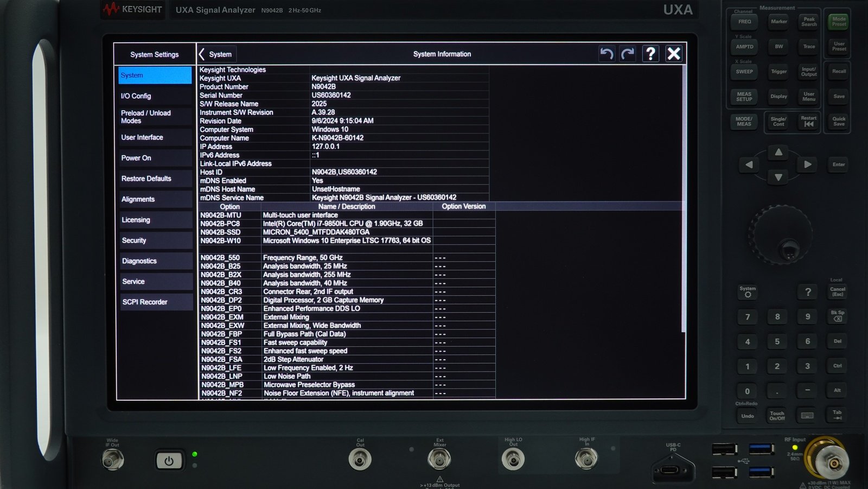Click the Del hardware key

tap(838, 341)
